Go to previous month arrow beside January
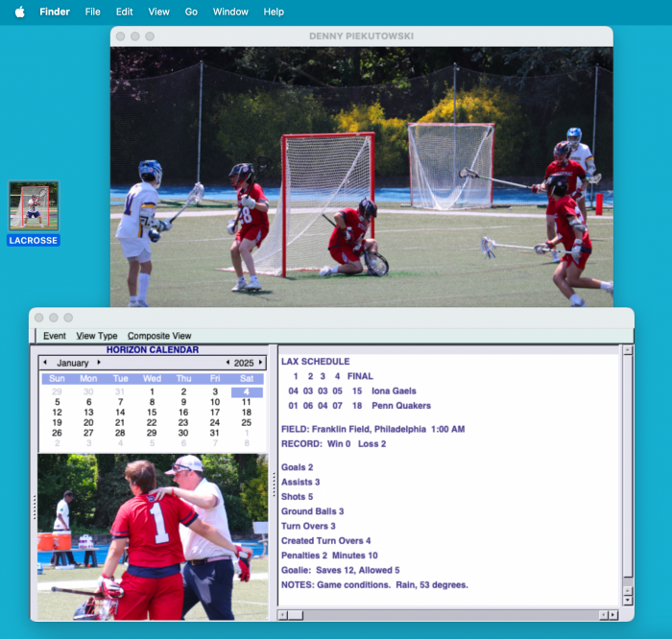This screenshot has width=672, height=639. (x=44, y=363)
